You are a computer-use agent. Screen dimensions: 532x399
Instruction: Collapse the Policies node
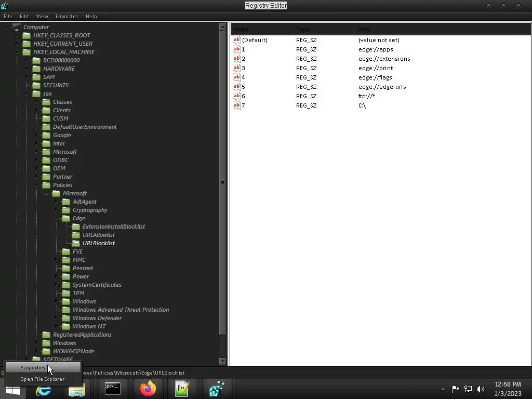[x=36, y=185]
